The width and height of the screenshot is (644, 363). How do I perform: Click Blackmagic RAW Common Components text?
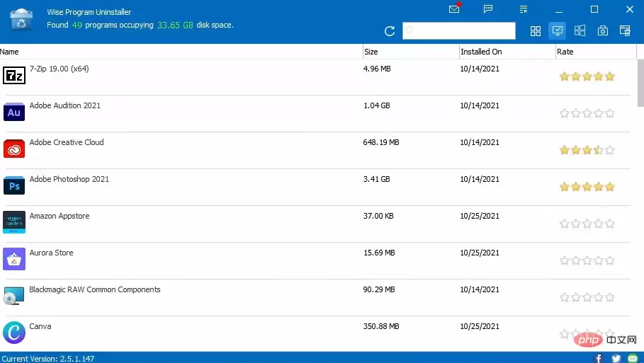(95, 289)
